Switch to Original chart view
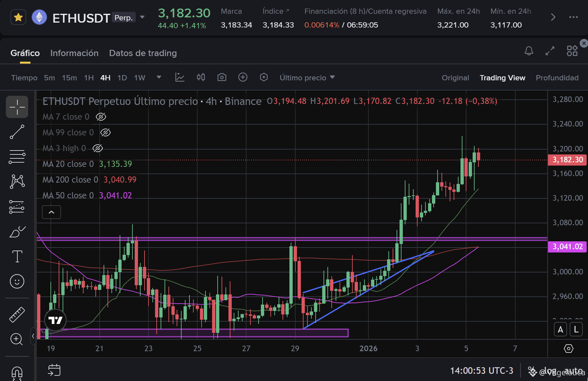Viewport: 588px width, 381px height. (x=455, y=78)
